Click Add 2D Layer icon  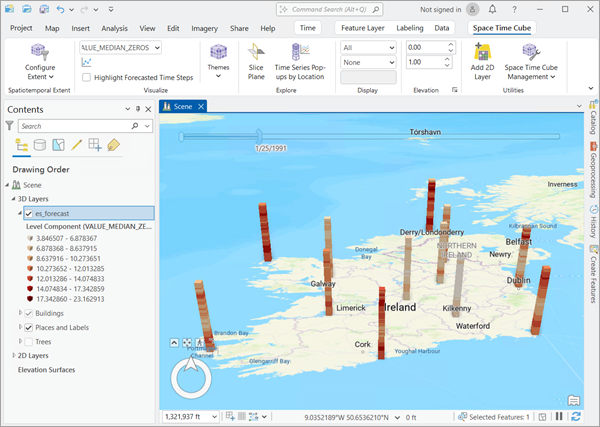coord(483,61)
